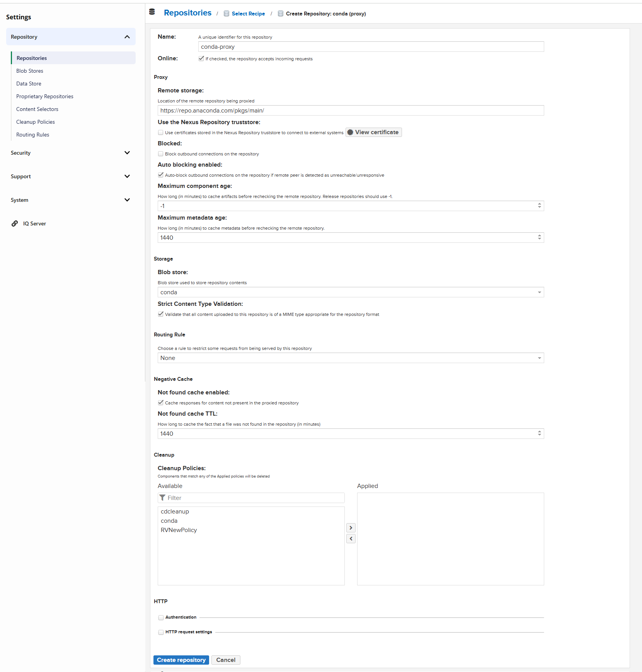Click the Remote storage URL field
Viewport: 642px width, 672px height.
351,111
